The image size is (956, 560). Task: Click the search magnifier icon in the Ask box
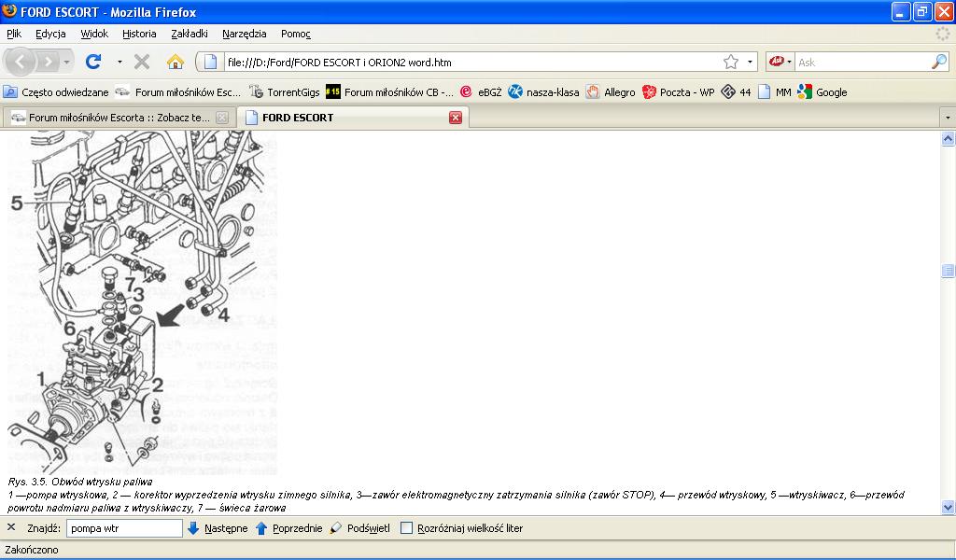[939, 62]
